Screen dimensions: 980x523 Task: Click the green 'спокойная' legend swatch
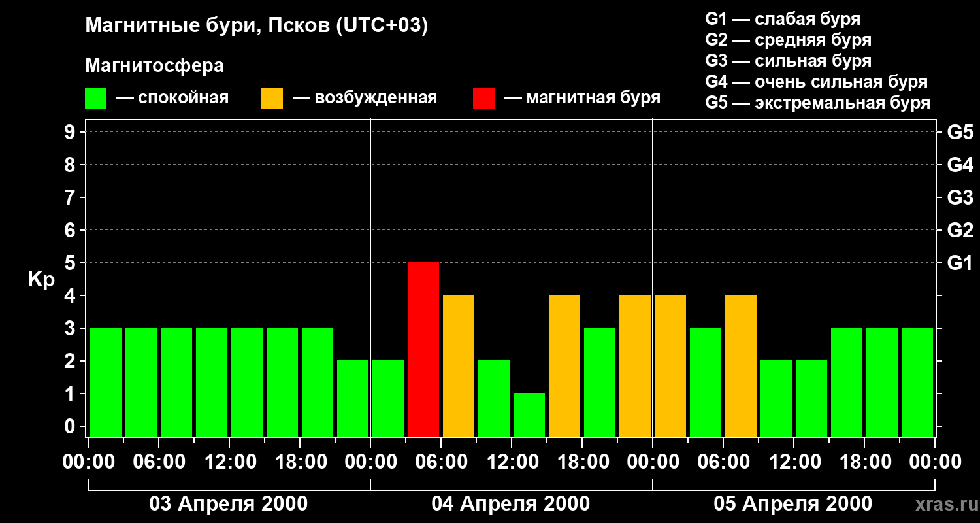tap(95, 99)
